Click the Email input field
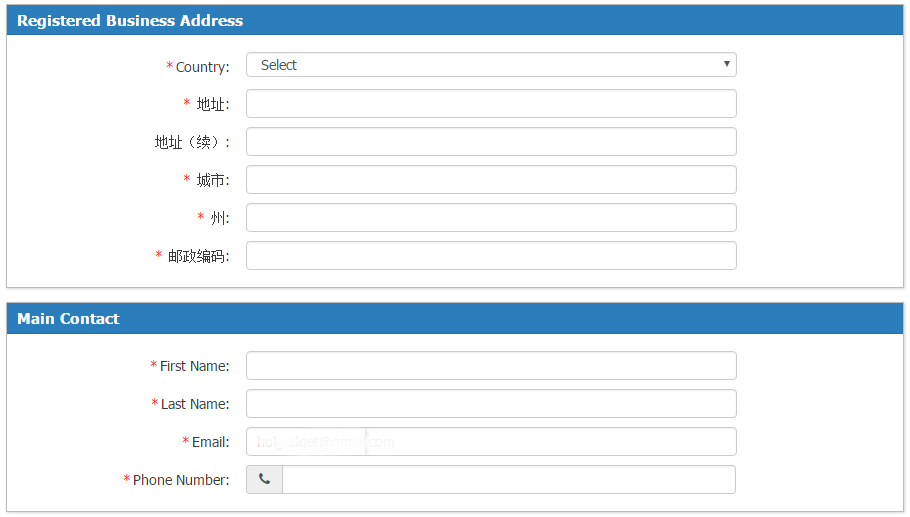 (491, 442)
